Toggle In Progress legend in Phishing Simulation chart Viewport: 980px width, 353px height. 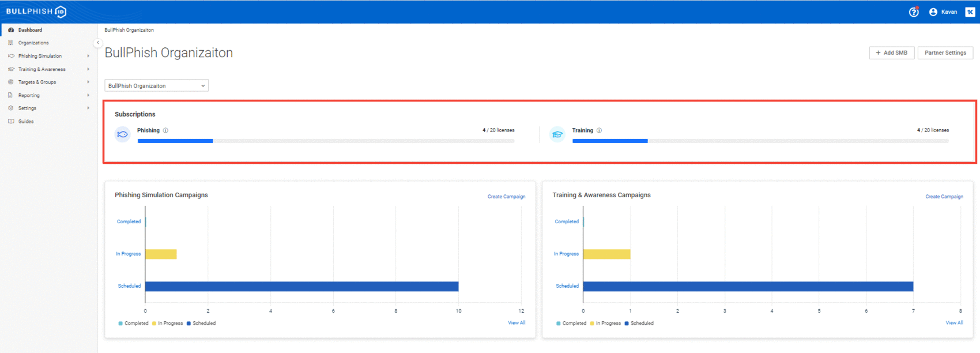(167, 324)
